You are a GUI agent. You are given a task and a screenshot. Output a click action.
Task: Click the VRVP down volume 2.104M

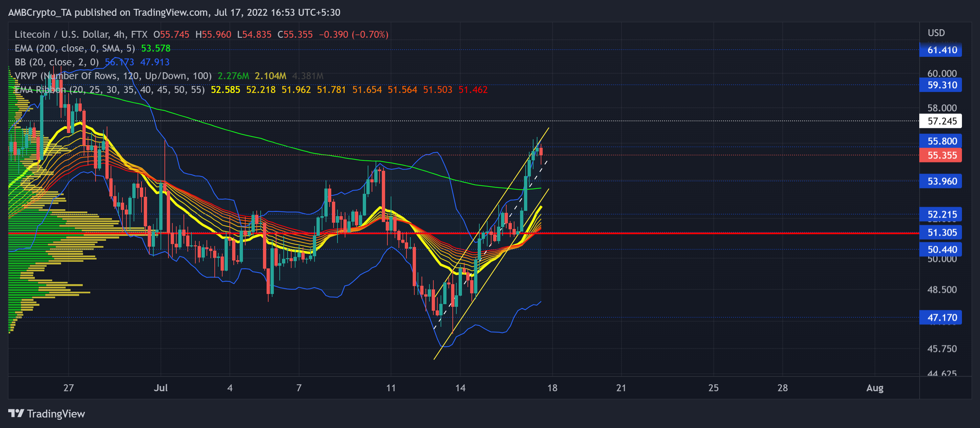pos(271,76)
